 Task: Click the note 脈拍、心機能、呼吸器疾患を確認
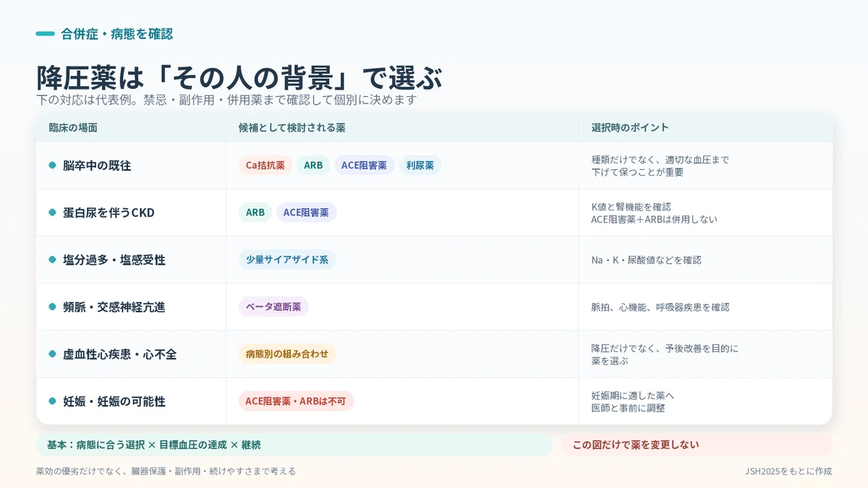pyautogui.click(x=660, y=307)
